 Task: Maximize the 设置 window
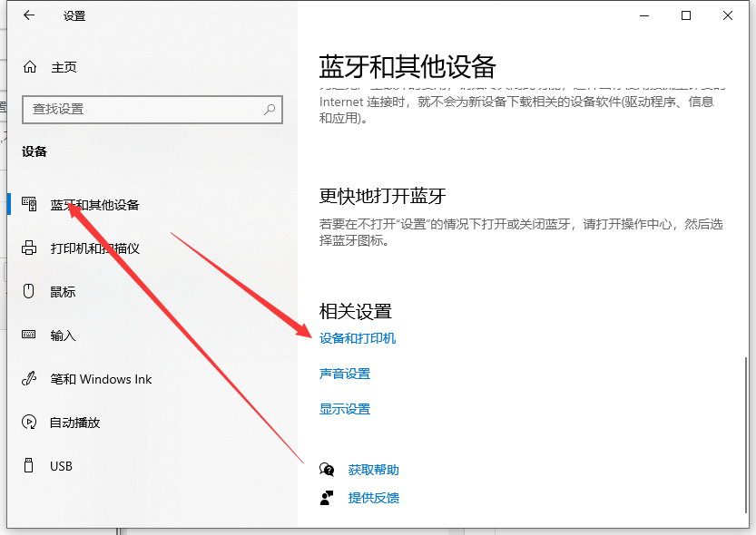pos(686,15)
